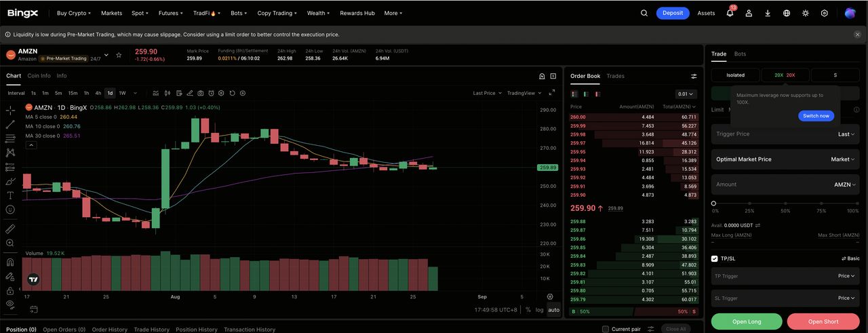
Task: Activate the zoom-in chart tool
Action: coord(10,243)
